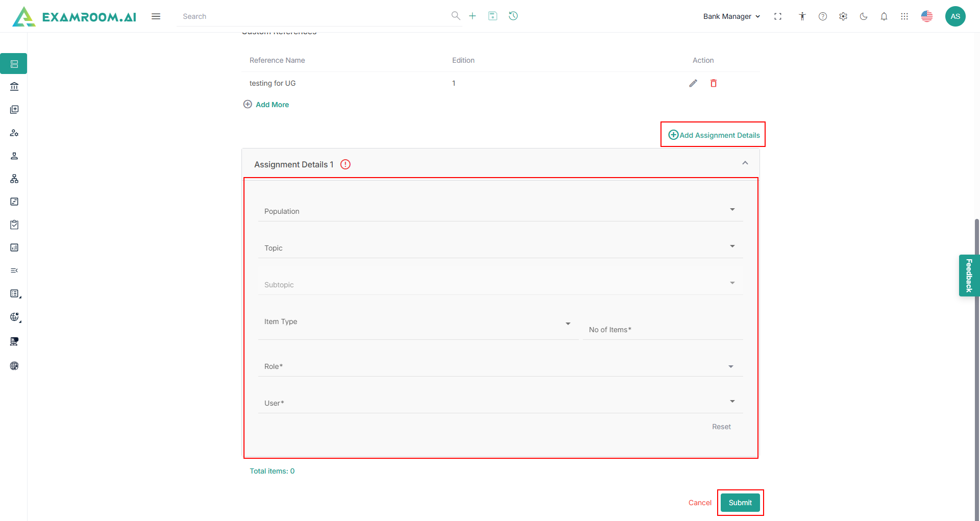Open the bottom globe-gear sidebar icon

14,366
